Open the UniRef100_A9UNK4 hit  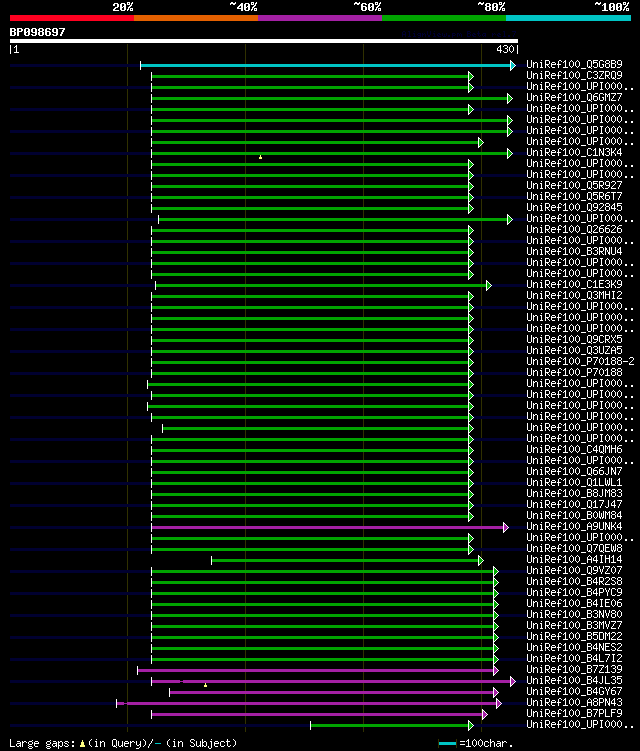(x=574, y=526)
